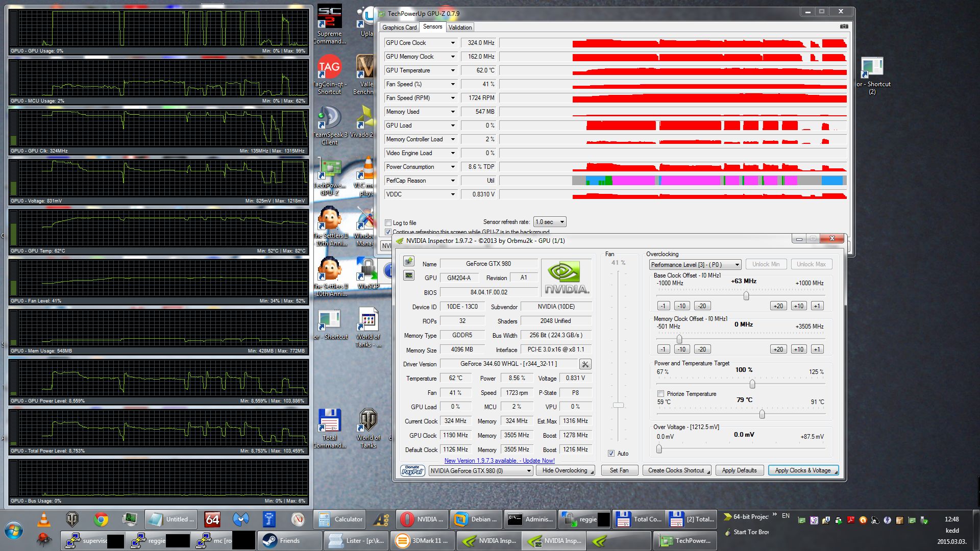Open the Malwarebytes taskbar icon
Image resolution: width=980 pixels, height=551 pixels.
point(240,519)
